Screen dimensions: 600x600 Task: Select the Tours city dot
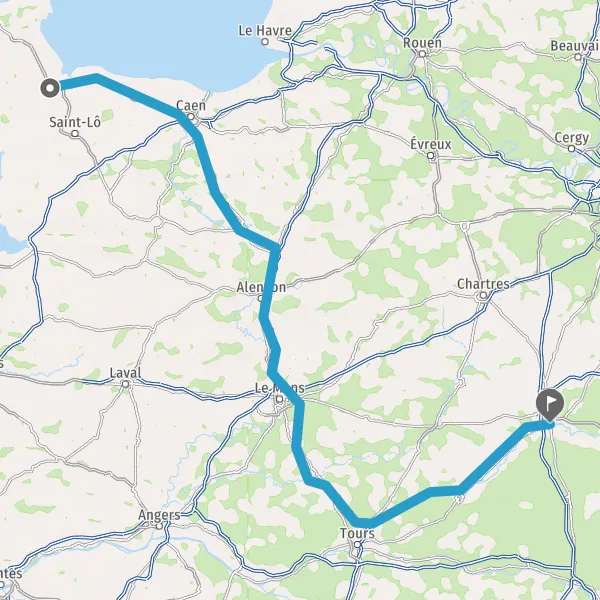pos(357,544)
